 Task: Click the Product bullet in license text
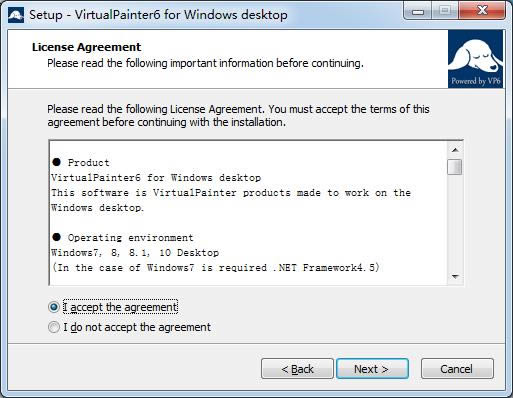(x=81, y=162)
